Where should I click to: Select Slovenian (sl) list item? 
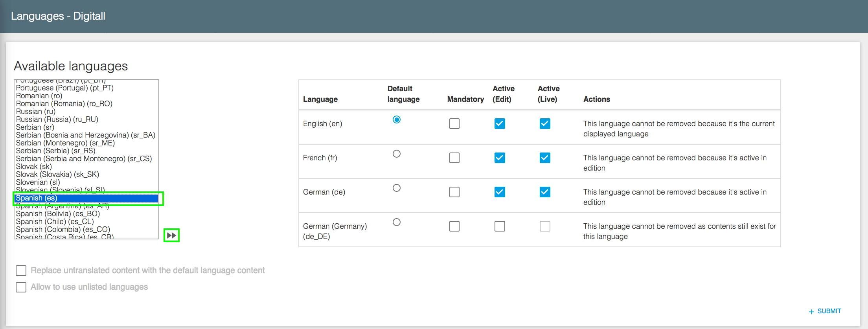point(86,182)
